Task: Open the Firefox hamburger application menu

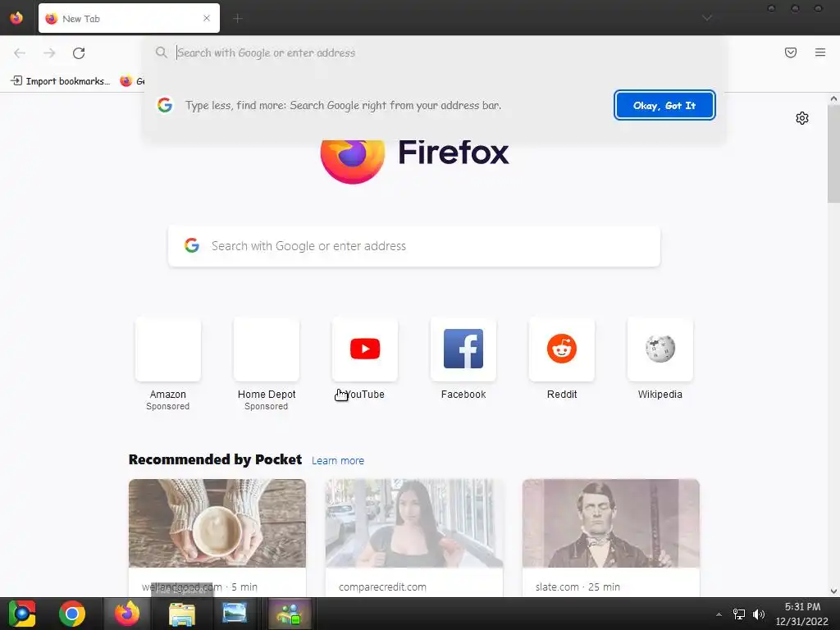Action: tap(820, 52)
